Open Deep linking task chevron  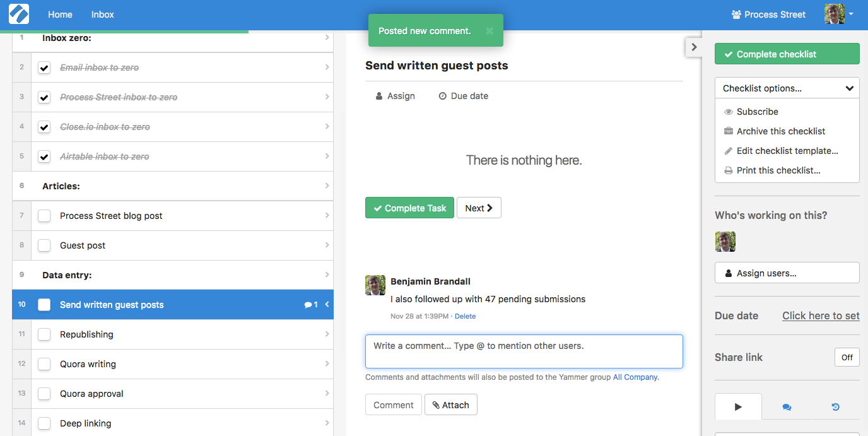click(x=327, y=423)
